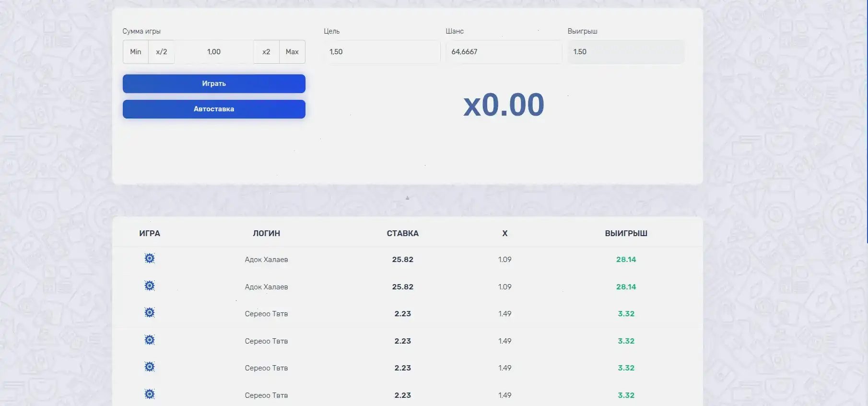Set the bet to minimum with Min
Viewport: 868px width, 406px height.
[x=136, y=52]
